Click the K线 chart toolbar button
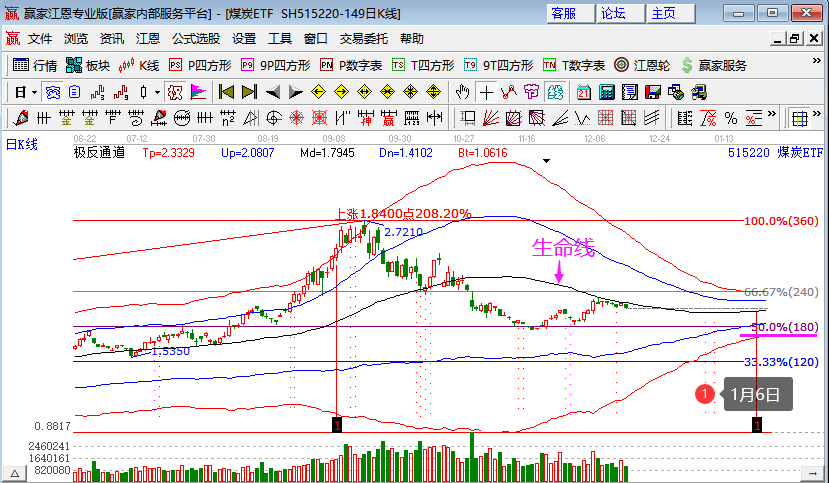The height and width of the screenshot is (483, 829). [x=139, y=65]
